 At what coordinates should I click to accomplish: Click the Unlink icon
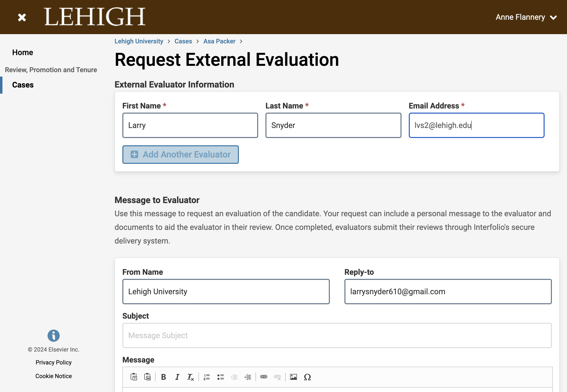[277, 377]
